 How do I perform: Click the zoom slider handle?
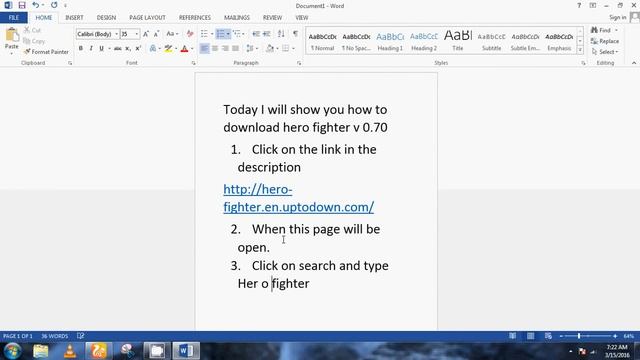coord(579,336)
